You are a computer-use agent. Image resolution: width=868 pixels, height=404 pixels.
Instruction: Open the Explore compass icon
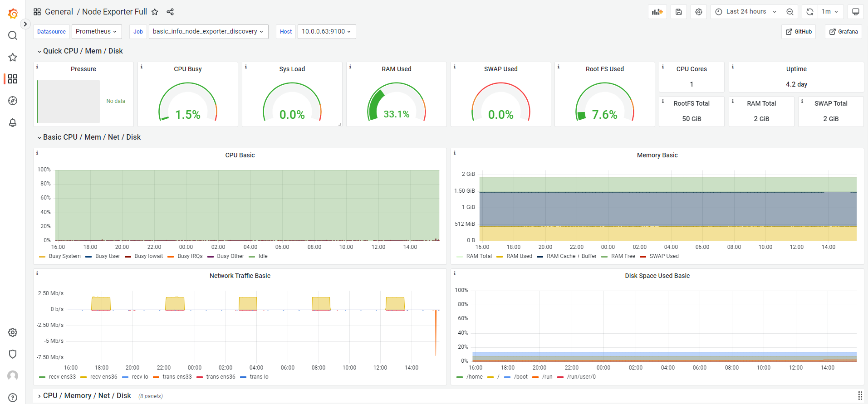[13, 101]
